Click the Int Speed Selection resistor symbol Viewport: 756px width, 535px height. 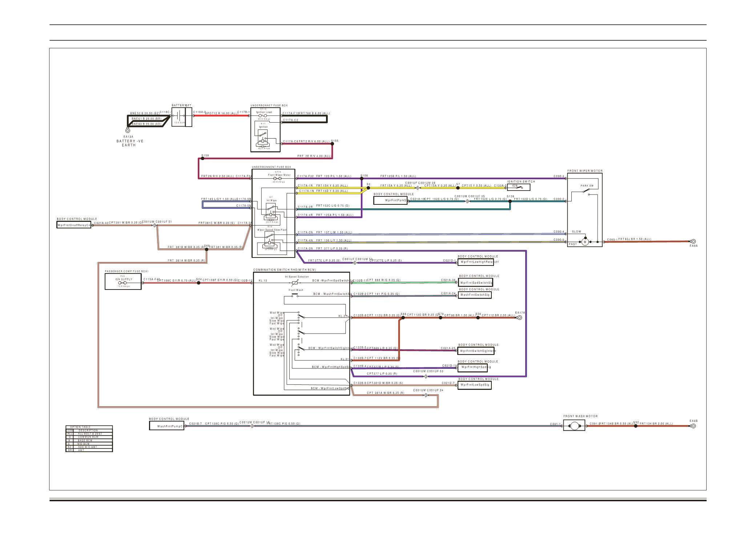295,282
